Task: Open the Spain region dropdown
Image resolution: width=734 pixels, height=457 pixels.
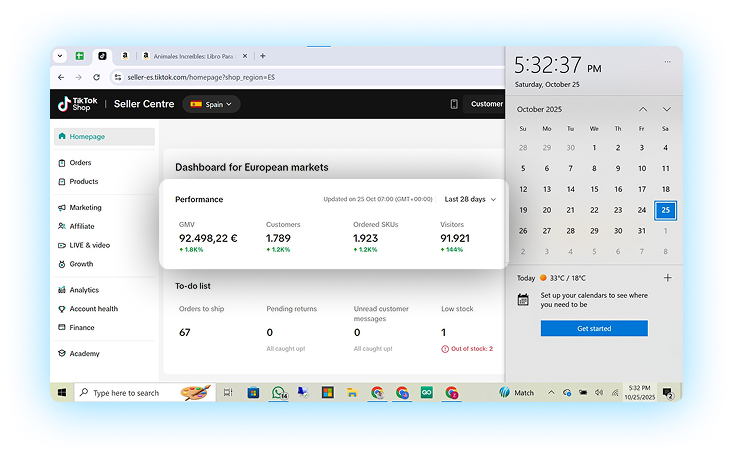Action: point(210,104)
